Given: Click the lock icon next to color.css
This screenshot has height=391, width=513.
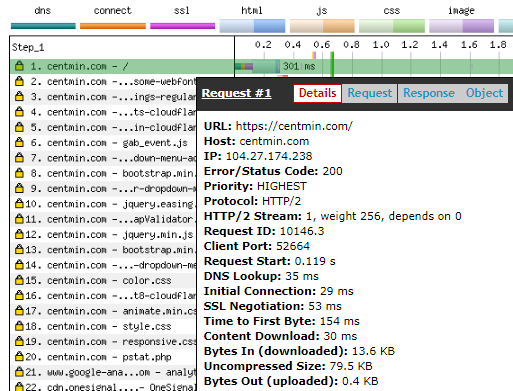Looking at the screenshot, I should click(x=20, y=280).
